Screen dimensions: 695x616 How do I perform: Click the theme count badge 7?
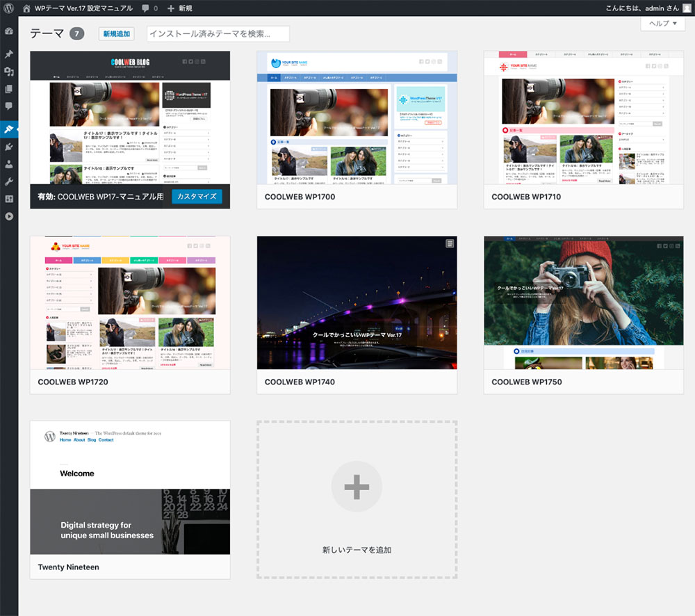coord(76,33)
